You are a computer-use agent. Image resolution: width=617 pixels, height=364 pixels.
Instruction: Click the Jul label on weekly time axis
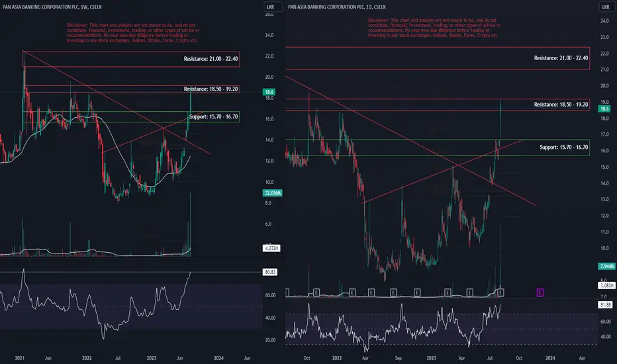tap(118, 358)
